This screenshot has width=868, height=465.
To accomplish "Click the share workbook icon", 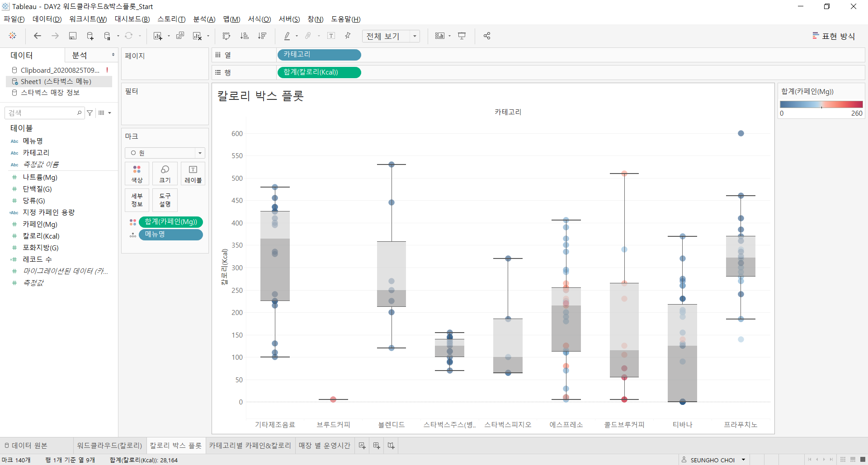I will pyautogui.click(x=487, y=36).
